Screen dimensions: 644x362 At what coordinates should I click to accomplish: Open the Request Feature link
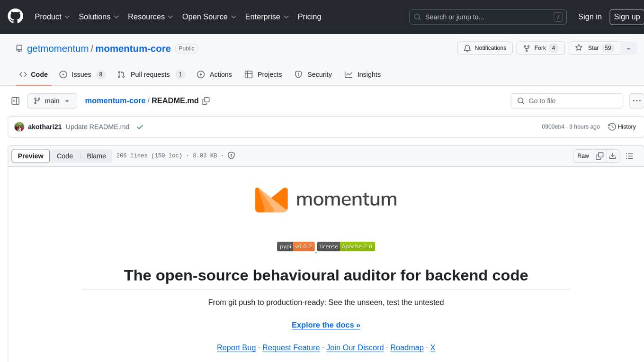tap(291, 348)
